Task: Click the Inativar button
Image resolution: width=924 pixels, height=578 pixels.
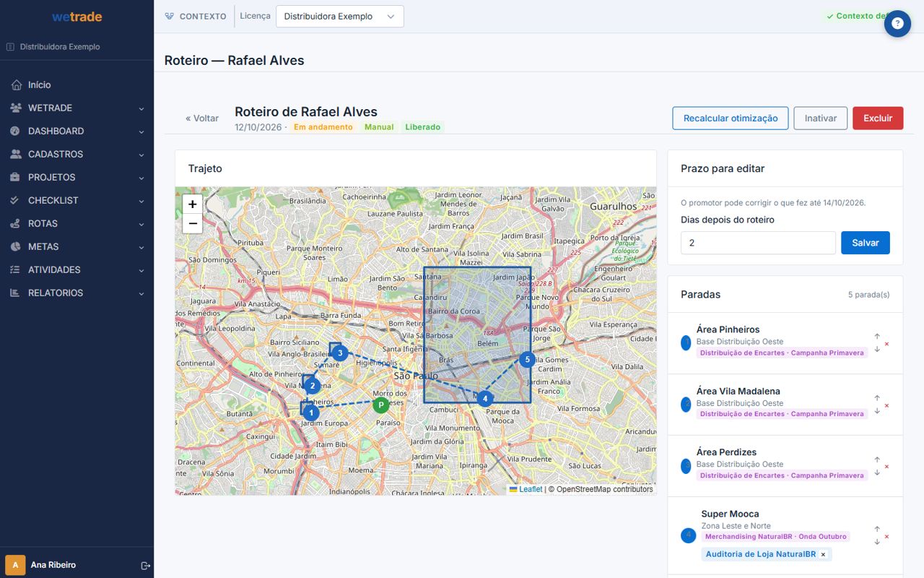Action: [821, 118]
